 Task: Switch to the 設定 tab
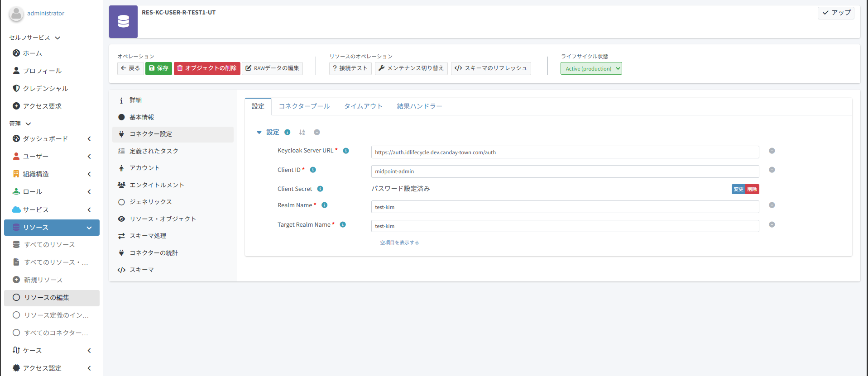pos(258,106)
